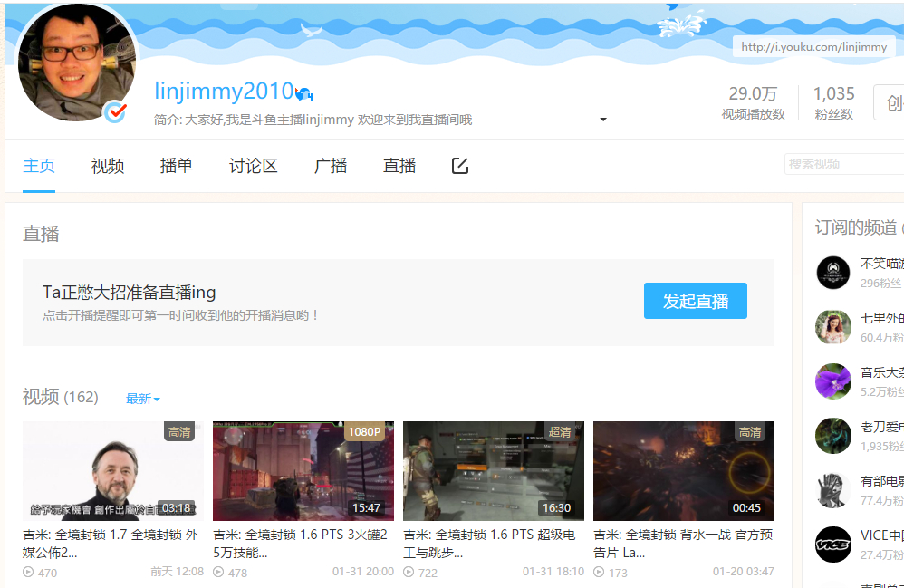Image resolution: width=904 pixels, height=588 pixels.
Task: Click the 01-31 20:00 upload date
Action: [x=363, y=572]
